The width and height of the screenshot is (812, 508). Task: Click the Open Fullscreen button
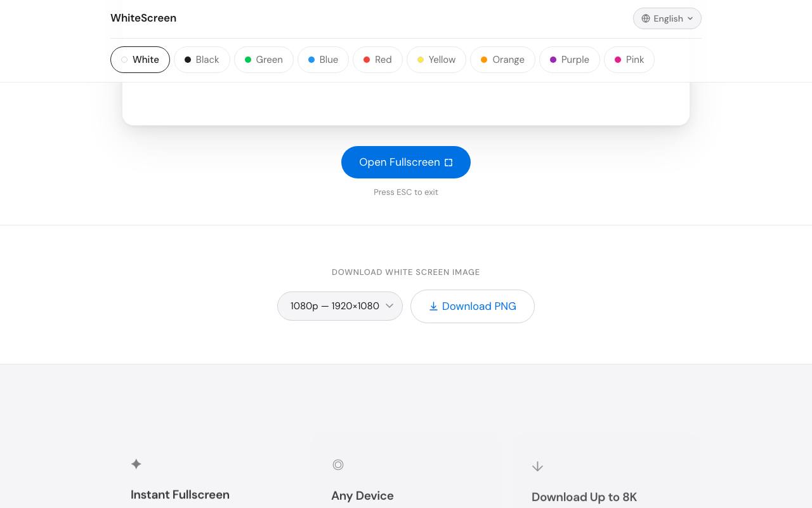[x=406, y=162]
